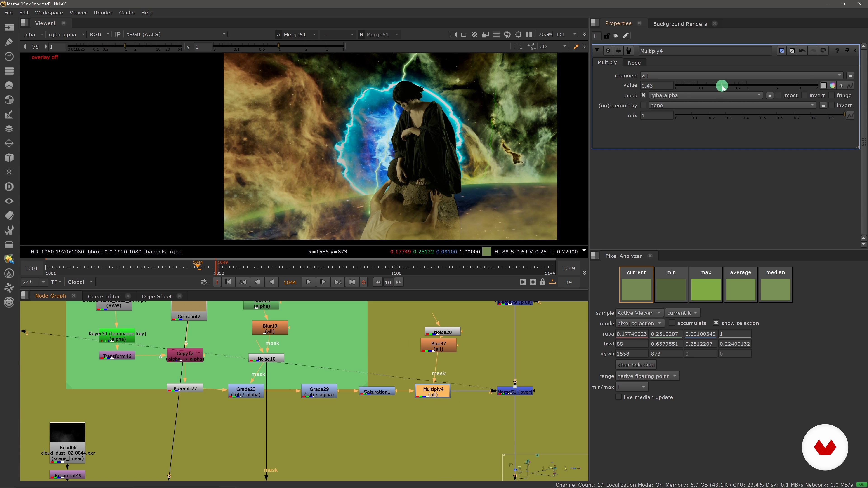Click the value input field showing 0.43
Image resolution: width=868 pixels, height=488 pixels.
(656, 86)
